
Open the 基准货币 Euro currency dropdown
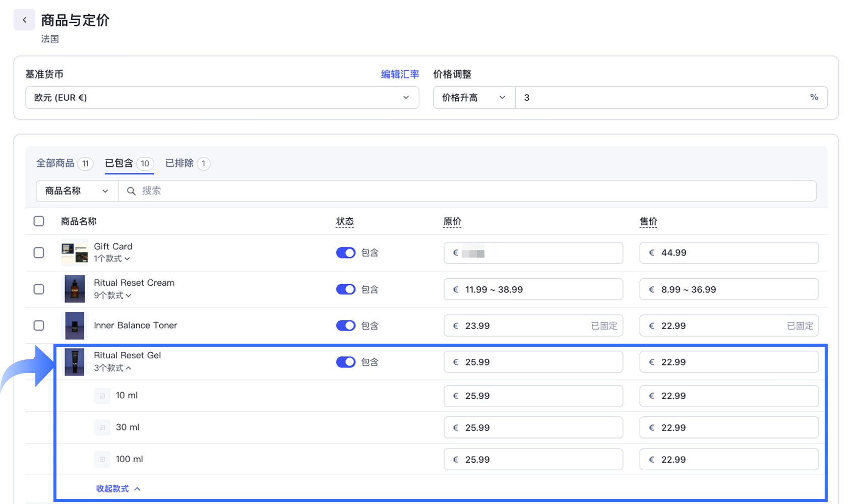(222, 98)
